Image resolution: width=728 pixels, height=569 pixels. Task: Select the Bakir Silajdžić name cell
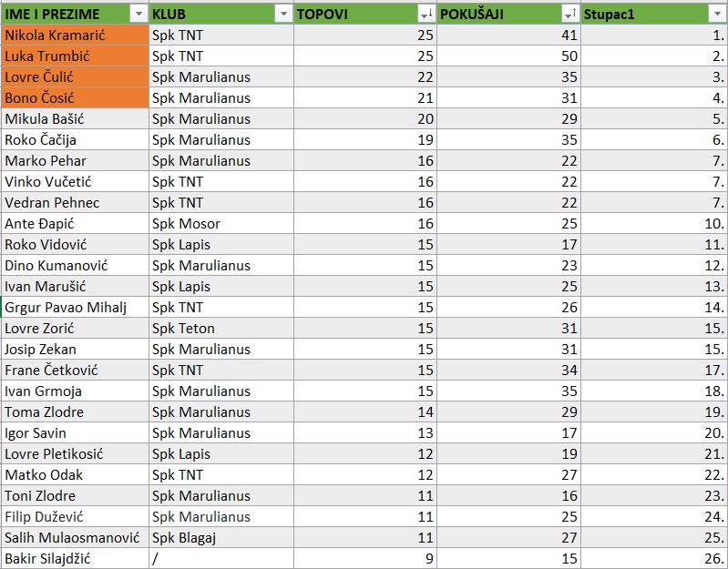[74, 558]
